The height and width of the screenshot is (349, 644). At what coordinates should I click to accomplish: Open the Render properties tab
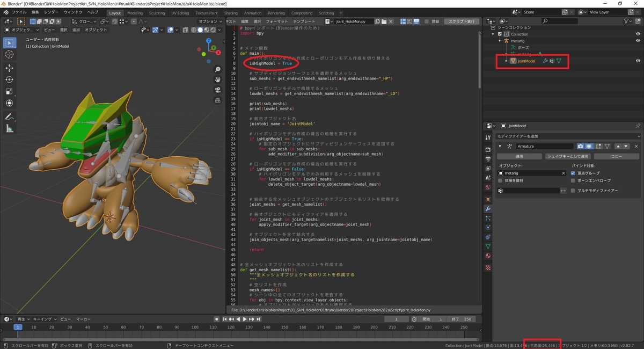tap(488, 149)
